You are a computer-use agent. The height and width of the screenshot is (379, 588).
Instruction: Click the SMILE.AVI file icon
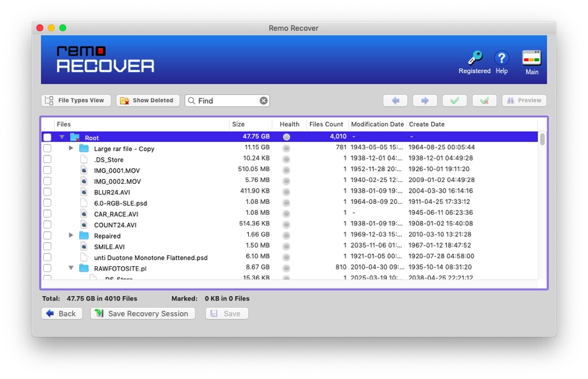point(84,246)
